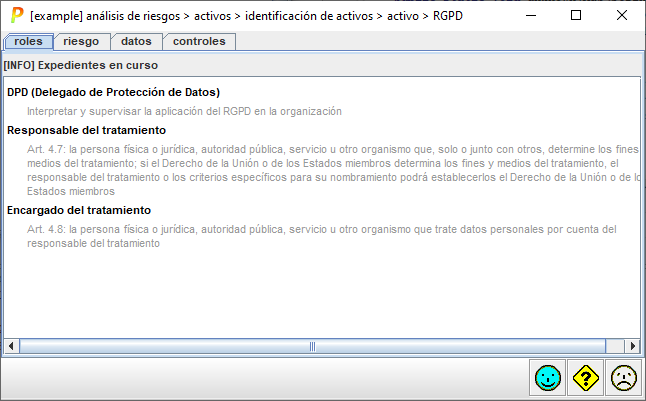
Task: Select the roles tab
Action: 28,41
